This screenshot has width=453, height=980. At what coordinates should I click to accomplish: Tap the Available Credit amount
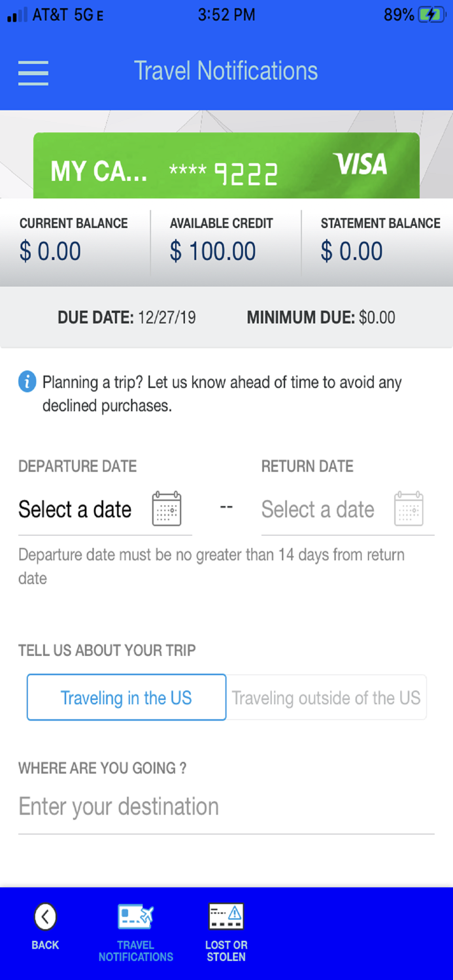click(213, 252)
